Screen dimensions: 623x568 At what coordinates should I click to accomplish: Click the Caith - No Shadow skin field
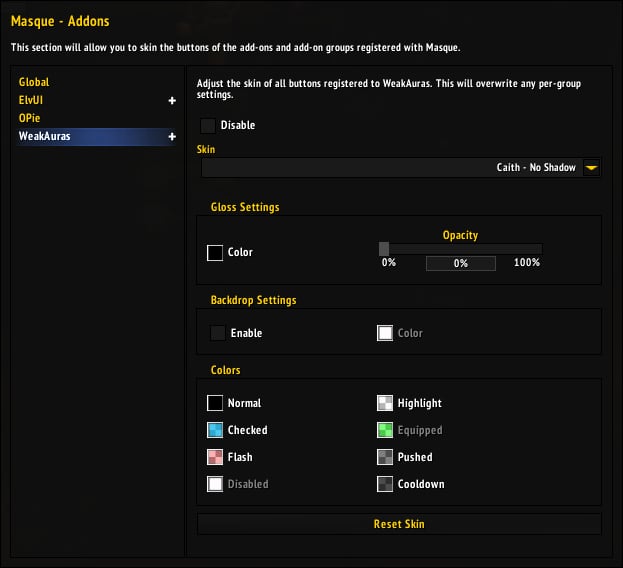tap(401, 168)
